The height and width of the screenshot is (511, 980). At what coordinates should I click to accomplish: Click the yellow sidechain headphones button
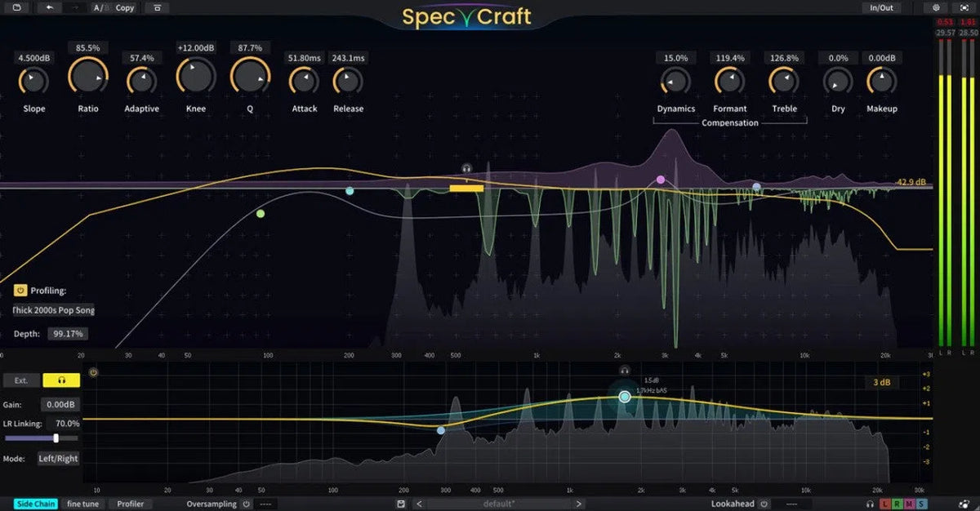pyautogui.click(x=61, y=380)
